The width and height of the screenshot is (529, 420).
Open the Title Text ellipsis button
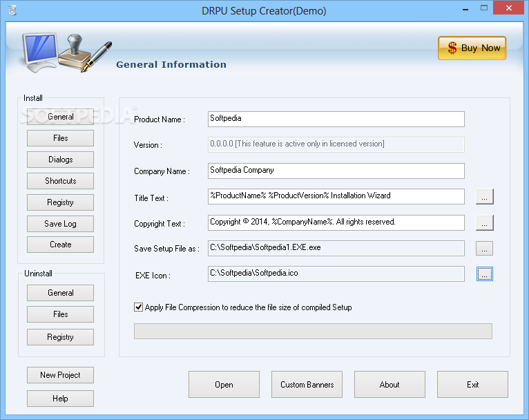point(485,197)
